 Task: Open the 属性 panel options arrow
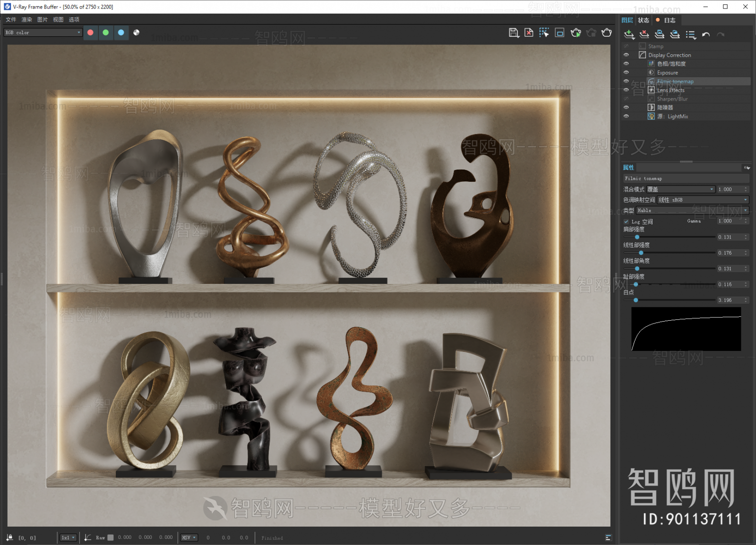[747, 168]
